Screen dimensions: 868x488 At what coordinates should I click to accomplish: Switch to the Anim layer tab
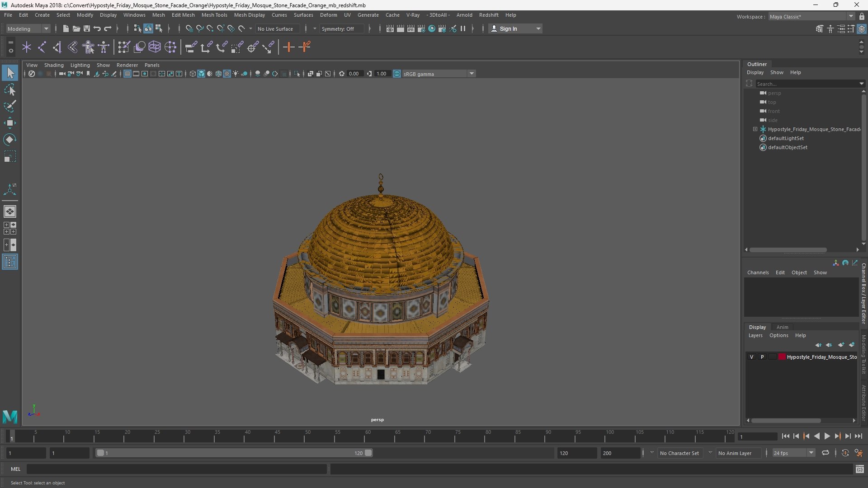tap(782, 327)
